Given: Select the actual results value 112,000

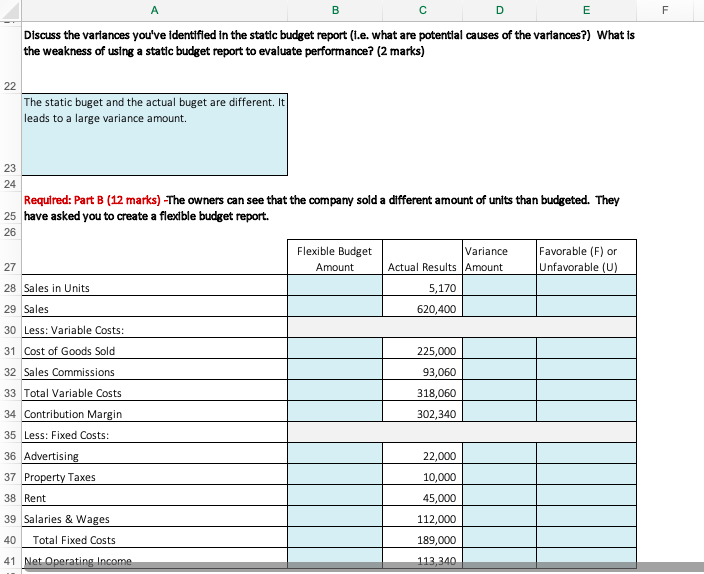Looking at the screenshot, I should click(422, 516).
